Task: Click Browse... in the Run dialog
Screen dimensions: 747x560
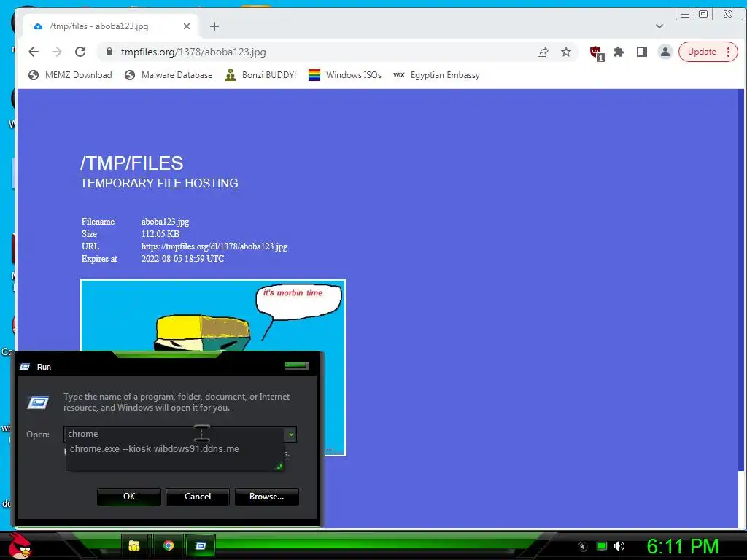Action: (267, 496)
